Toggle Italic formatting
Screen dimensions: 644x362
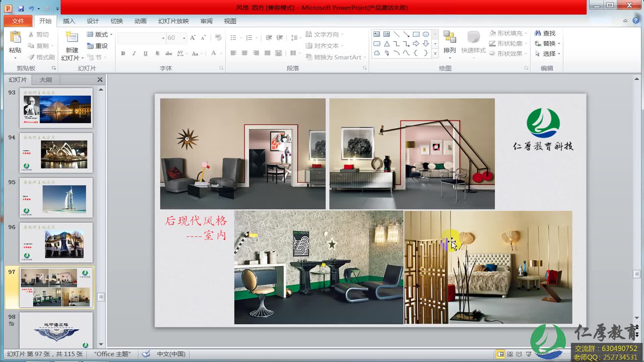click(134, 53)
